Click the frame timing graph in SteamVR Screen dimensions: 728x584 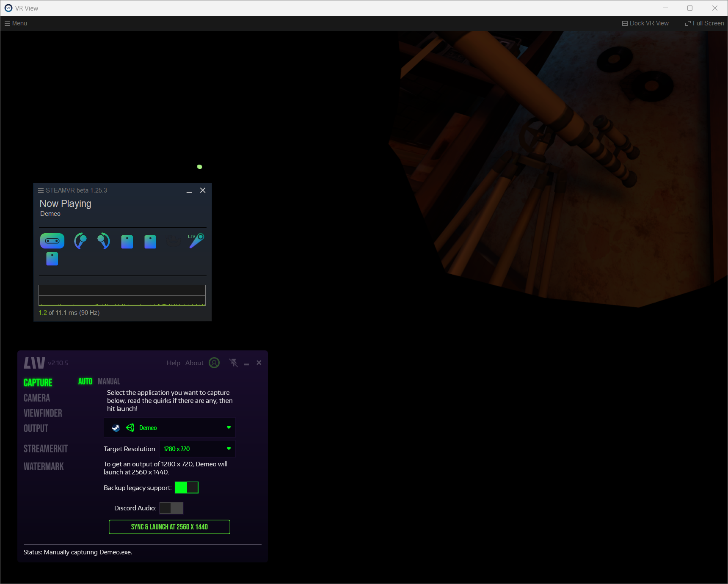click(122, 295)
